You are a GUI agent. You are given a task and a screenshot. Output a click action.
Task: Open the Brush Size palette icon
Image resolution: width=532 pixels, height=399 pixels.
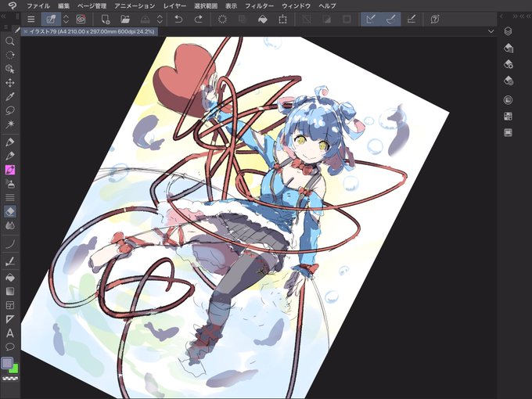click(508, 81)
